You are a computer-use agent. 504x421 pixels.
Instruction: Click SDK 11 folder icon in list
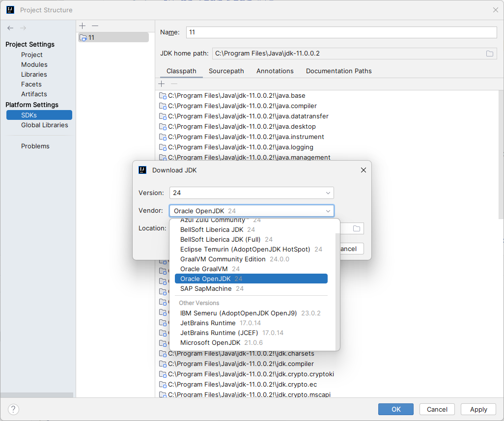pos(83,38)
